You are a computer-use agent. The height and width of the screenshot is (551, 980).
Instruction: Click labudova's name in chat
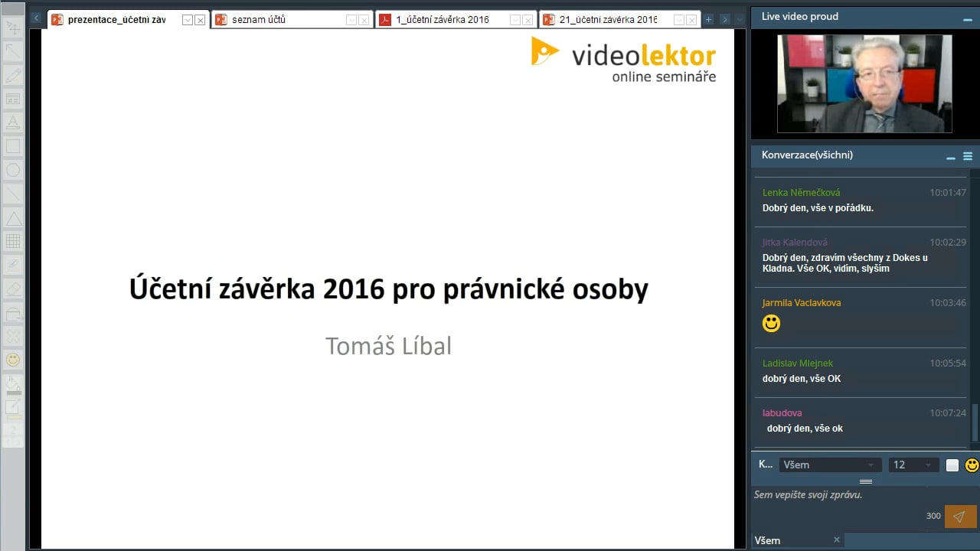782,413
